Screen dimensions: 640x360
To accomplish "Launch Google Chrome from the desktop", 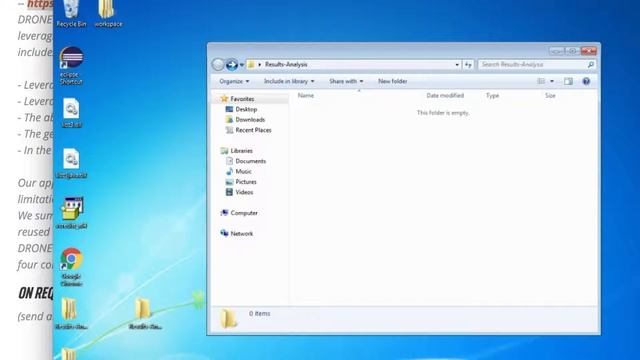I will (71, 267).
